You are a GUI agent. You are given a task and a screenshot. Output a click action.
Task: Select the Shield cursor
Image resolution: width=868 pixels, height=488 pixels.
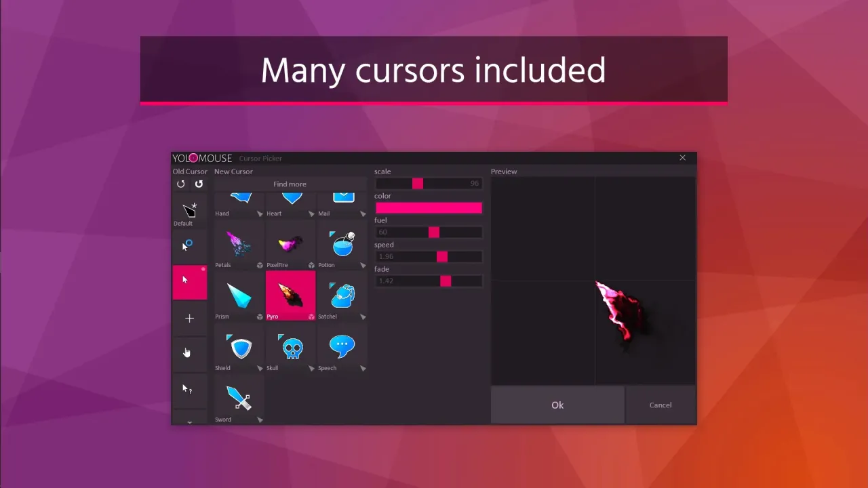click(x=240, y=347)
